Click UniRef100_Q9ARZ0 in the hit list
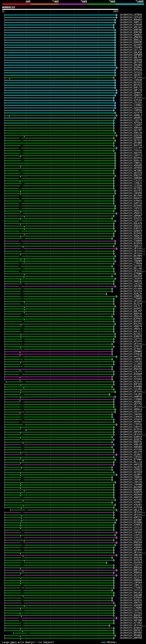The height and width of the screenshot is (644, 146). (x=131, y=35)
